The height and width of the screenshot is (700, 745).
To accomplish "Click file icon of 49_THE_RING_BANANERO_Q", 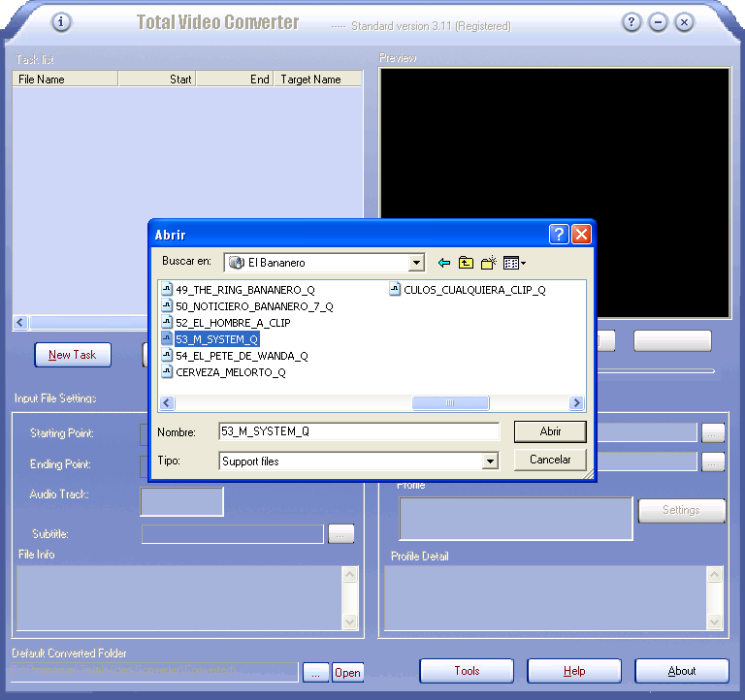I will [167, 289].
